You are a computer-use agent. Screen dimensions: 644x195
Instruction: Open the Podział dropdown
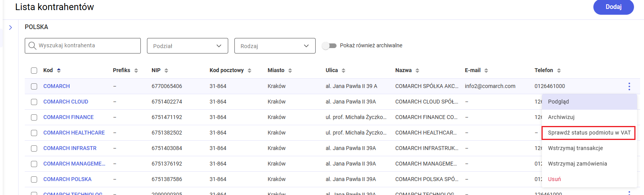point(188,46)
